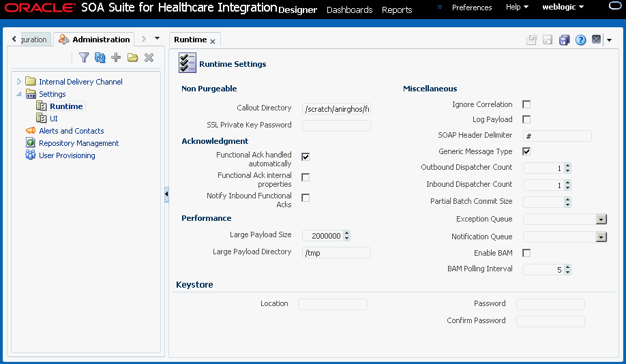The image size is (626, 364).
Task: Click the refresh icon in tree toolbar
Action: pyautogui.click(x=100, y=57)
